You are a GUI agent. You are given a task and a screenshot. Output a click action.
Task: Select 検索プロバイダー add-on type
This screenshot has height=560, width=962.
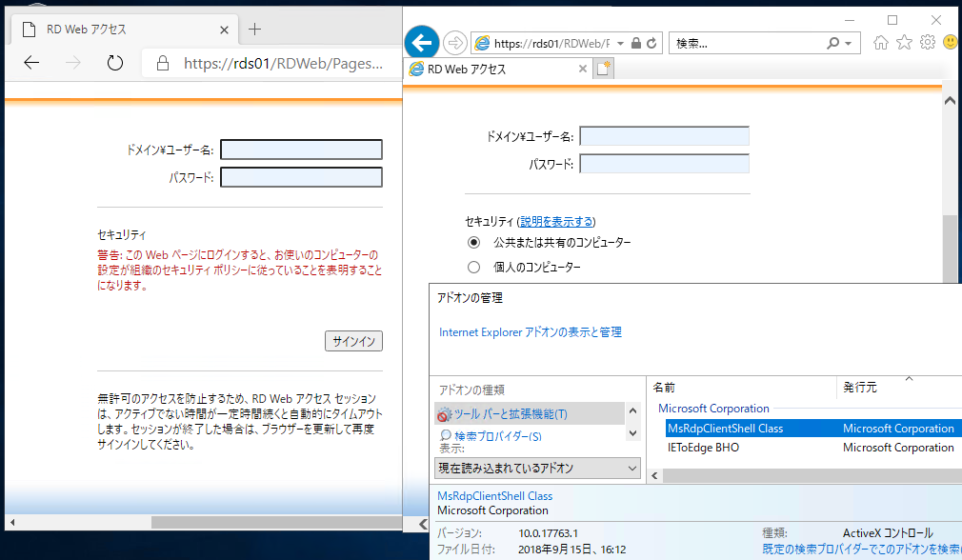coord(497,436)
